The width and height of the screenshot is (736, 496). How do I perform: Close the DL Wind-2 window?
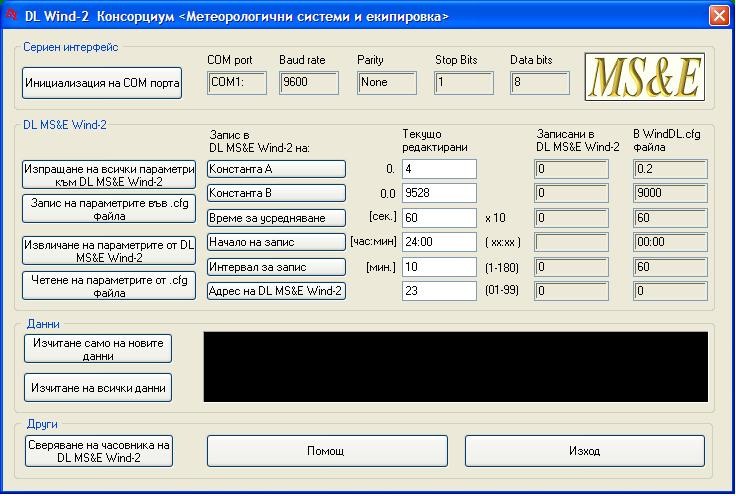[719, 15]
